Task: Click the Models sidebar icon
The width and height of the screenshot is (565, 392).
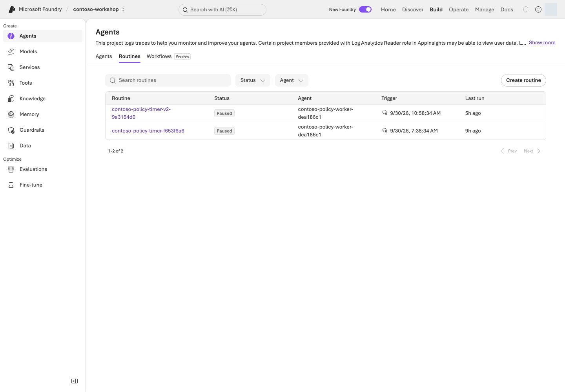Action: (x=11, y=52)
